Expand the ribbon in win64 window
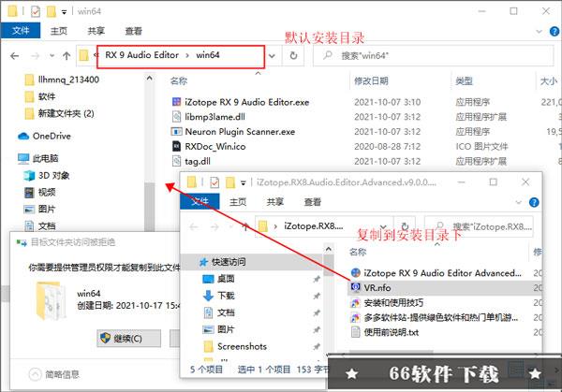 click(x=539, y=32)
